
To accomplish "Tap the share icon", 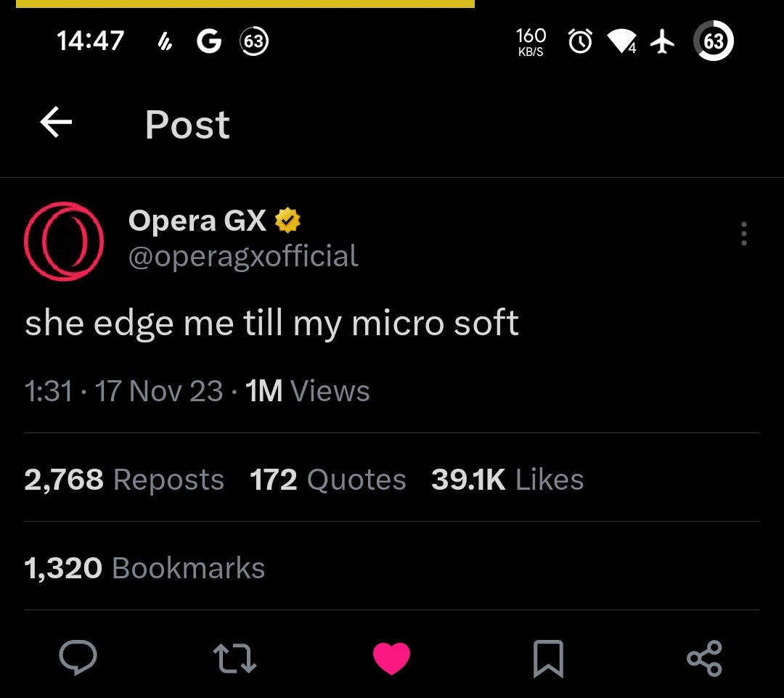I will 704,658.
